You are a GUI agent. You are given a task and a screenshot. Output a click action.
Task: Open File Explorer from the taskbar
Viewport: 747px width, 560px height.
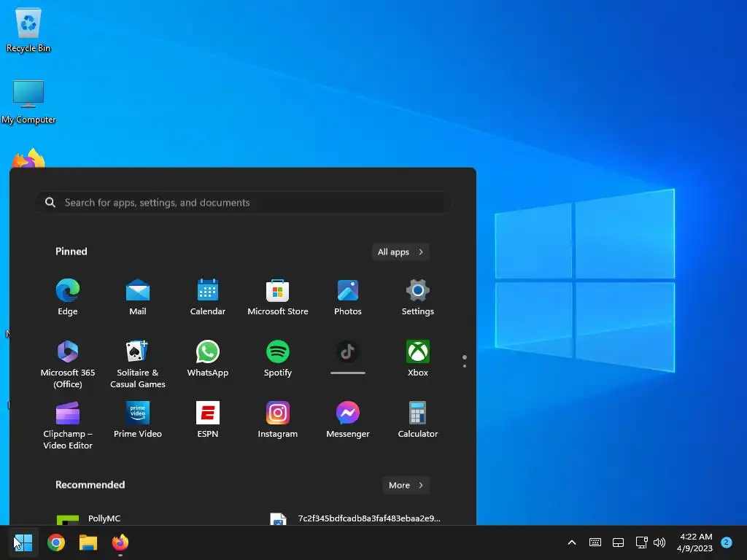(x=88, y=542)
